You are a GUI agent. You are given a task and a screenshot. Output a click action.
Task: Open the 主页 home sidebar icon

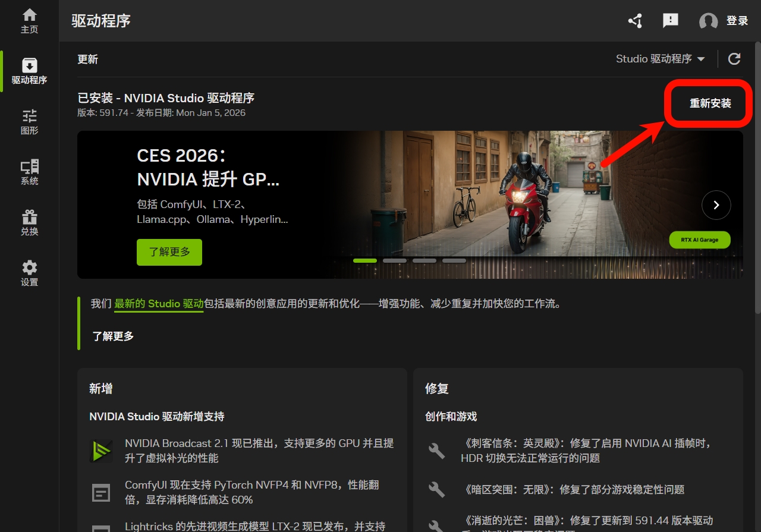coord(29,21)
